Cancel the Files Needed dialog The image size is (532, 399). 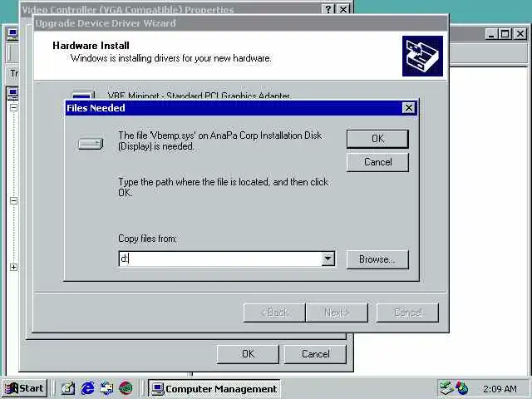tap(377, 162)
